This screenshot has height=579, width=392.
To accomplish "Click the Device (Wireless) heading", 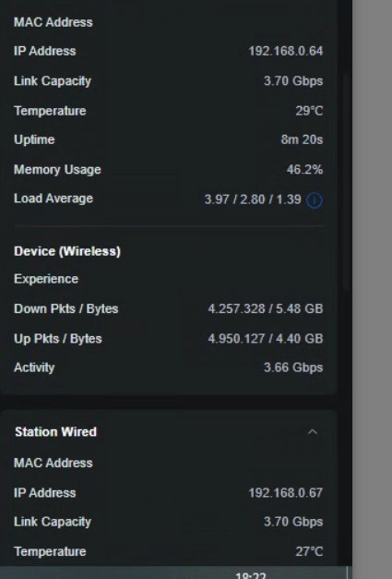I will pos(67,251).
